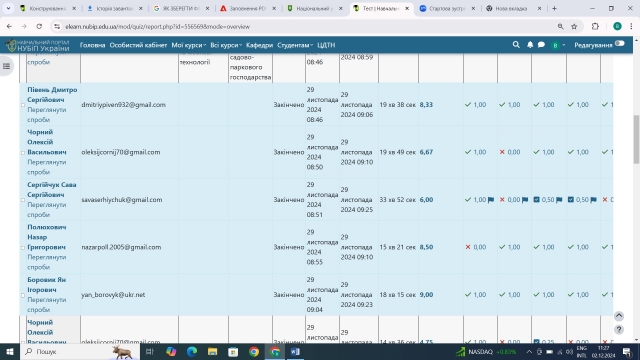This screenshot has width=640, height=360.
Task: Open grade 8,33 for Півень Дмитро
Action: point(426,105)
